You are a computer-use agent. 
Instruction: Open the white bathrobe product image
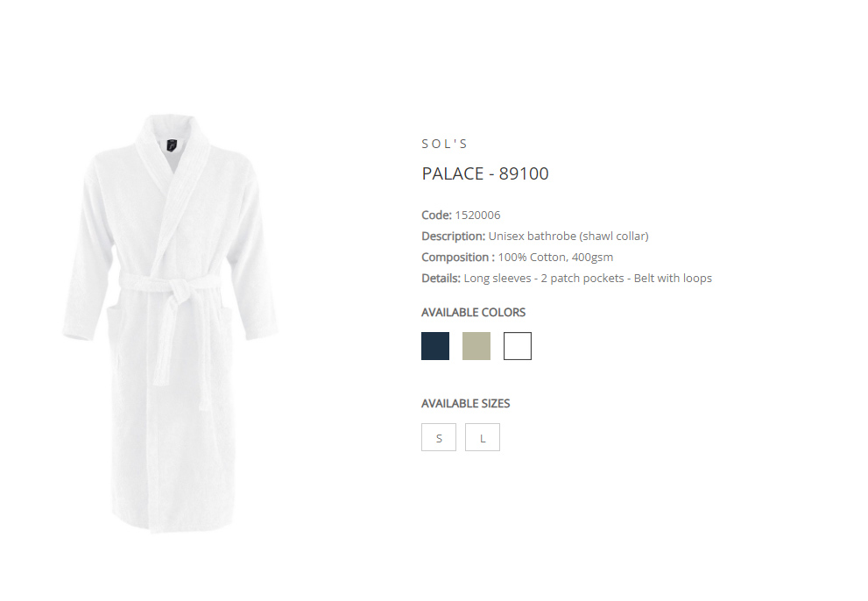coord(171,324)
